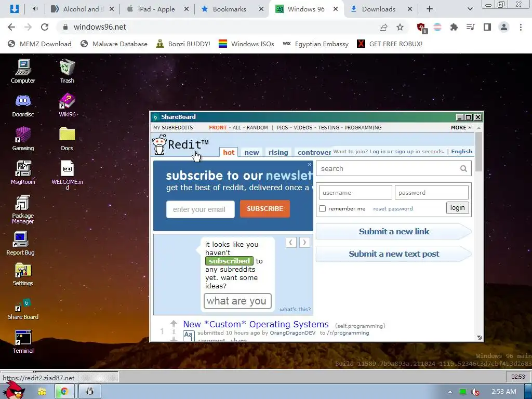Viewport: 532px width, 399px height.
Task: Open a new browser tab
Action: click(x=430, y=9)
